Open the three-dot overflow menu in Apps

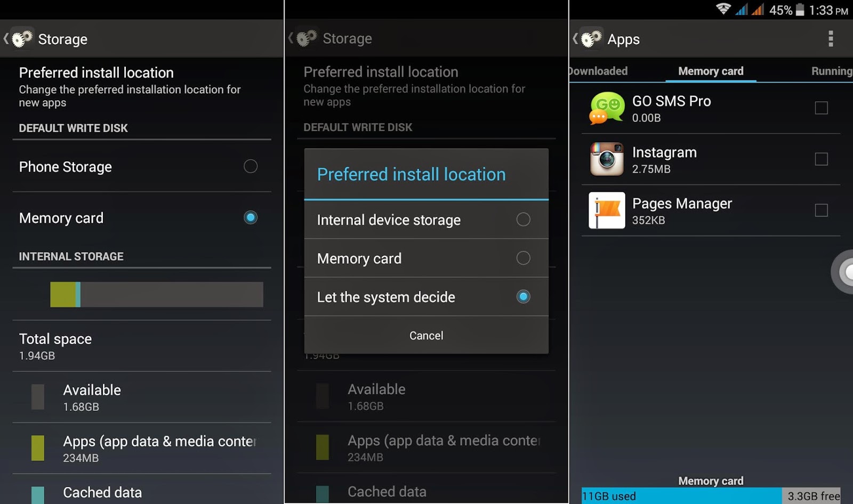[831, 38]
